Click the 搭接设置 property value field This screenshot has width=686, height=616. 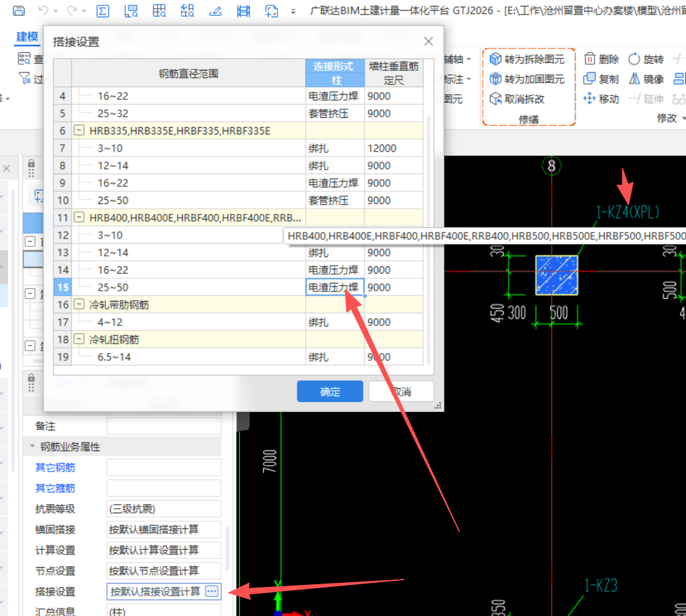164,591
